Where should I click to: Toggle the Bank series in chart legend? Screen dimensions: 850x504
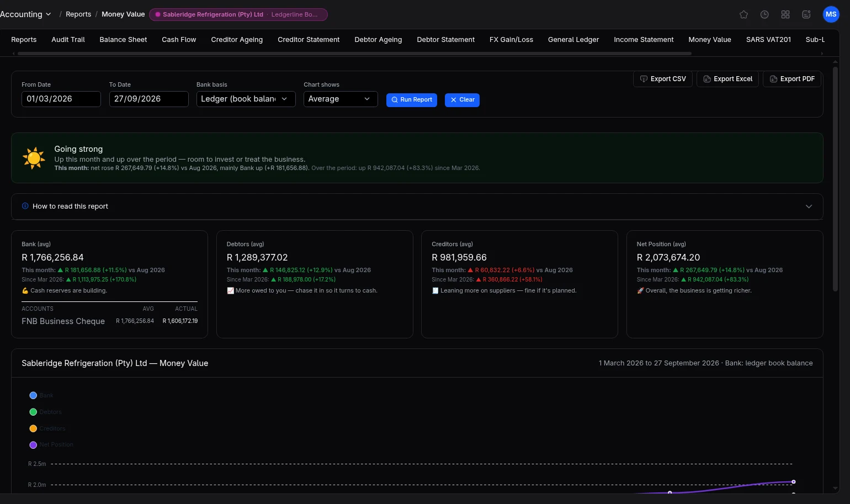tap(41, 395)
